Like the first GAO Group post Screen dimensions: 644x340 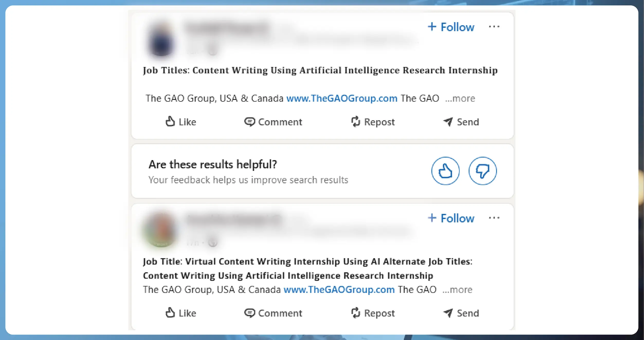[181, 122]
